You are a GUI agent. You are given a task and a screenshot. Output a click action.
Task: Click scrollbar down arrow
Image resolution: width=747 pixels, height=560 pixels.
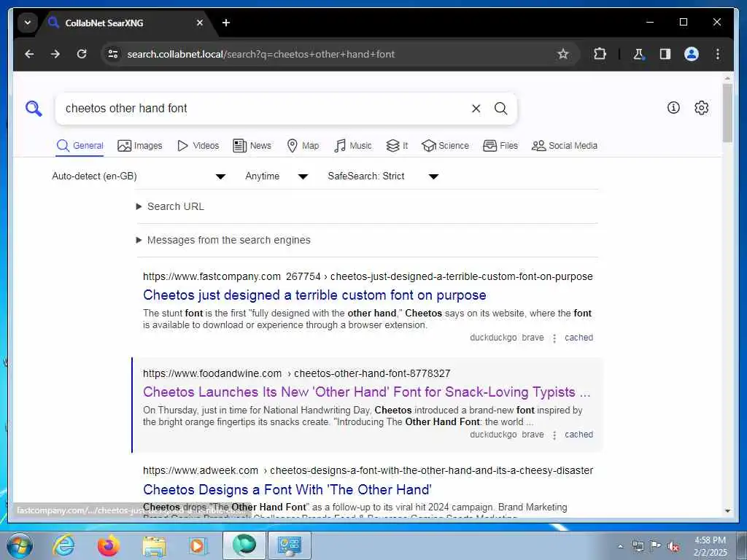point(727,511)
